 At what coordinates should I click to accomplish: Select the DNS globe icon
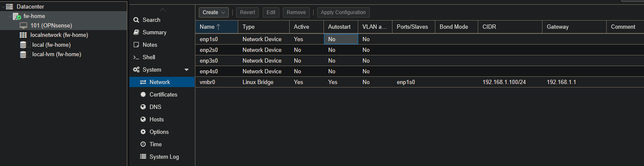[x=143, y=107]
